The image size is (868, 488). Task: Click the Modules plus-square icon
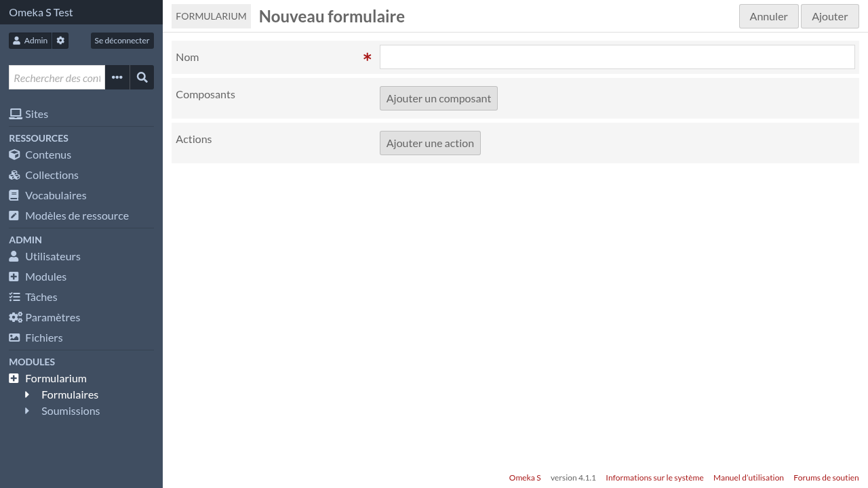pos(14,276)
